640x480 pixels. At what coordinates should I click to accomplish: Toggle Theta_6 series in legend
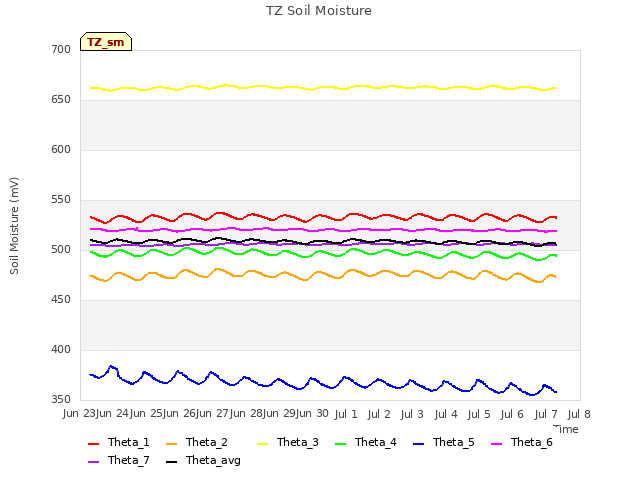tap(522, 442)
